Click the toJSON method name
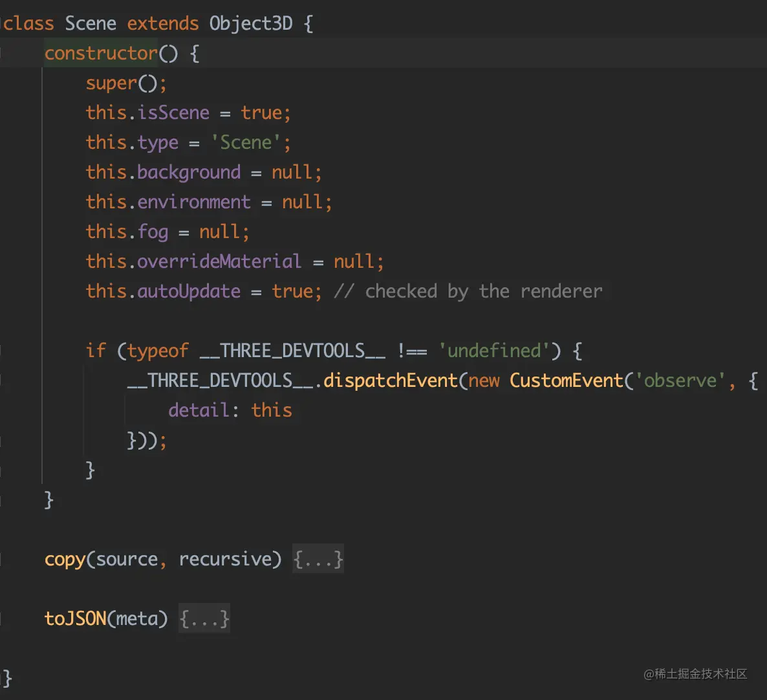Viewport: 767px width, 700px height. (75, 618)
